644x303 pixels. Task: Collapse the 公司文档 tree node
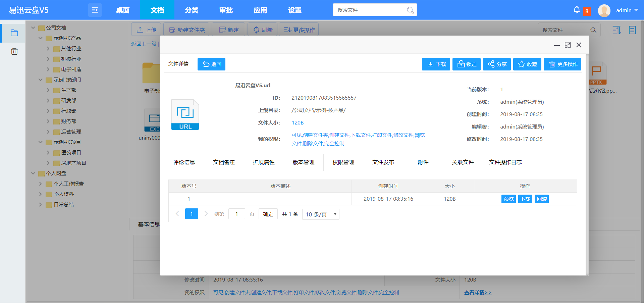pos(33,28)
